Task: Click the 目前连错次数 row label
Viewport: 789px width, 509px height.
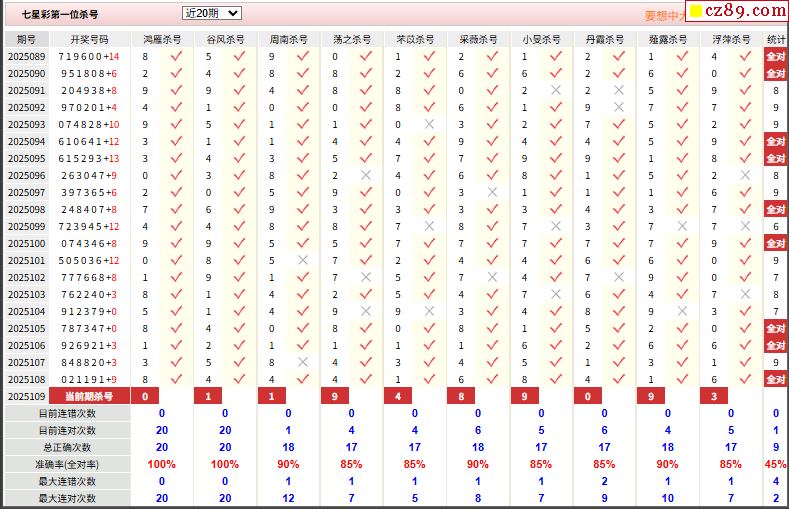Action: (67, 413)
